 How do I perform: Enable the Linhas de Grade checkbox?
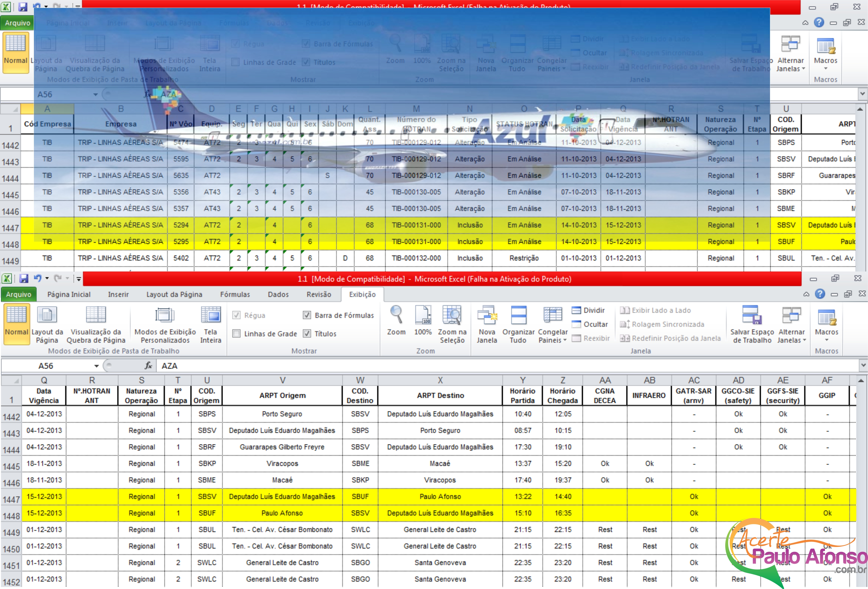[236, 334]
